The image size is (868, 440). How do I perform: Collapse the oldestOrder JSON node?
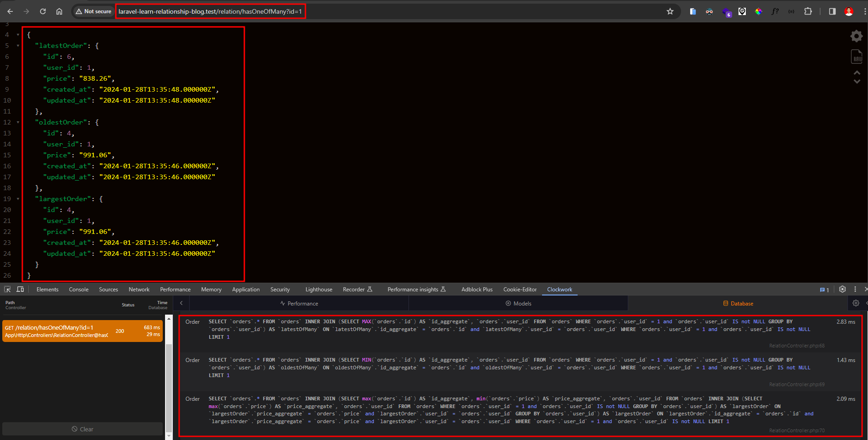pyautogui.click(x=18, y=122)
